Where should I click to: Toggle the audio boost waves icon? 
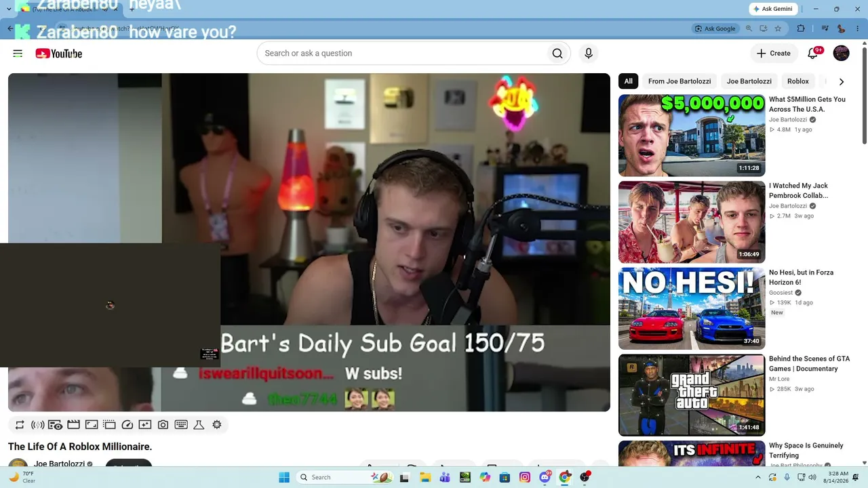[37, 425]
